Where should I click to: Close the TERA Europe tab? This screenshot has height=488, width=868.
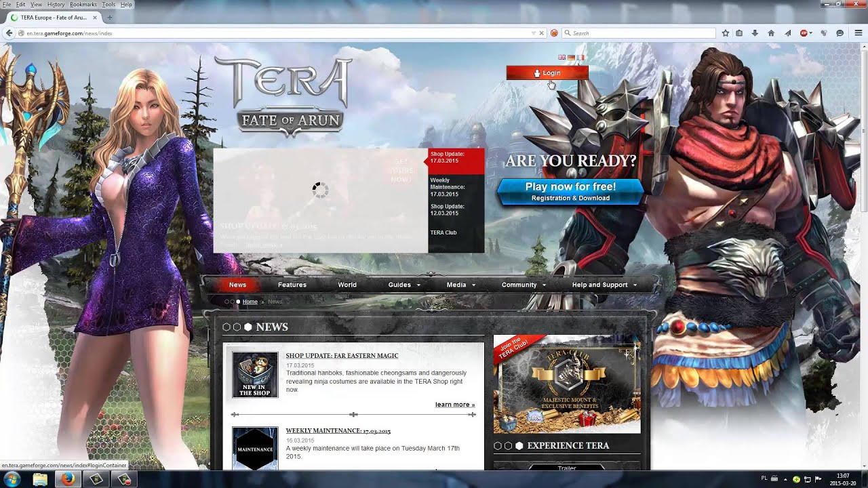pos(95,18)
